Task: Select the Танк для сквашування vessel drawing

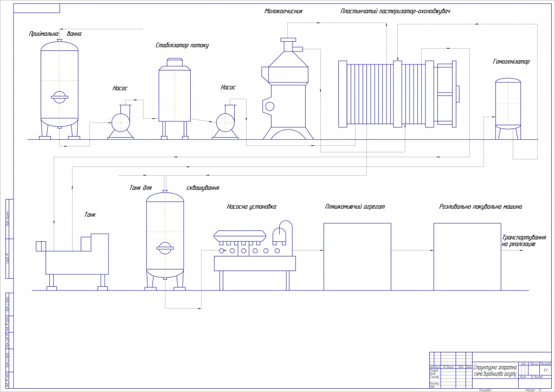Action: tap(165, 240)
